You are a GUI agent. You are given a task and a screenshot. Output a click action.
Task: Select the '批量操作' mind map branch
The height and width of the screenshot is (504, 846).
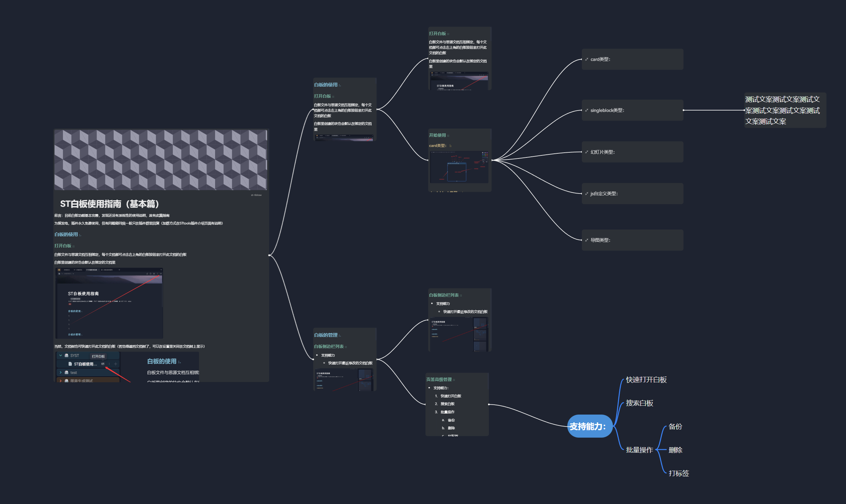[639, 450]
